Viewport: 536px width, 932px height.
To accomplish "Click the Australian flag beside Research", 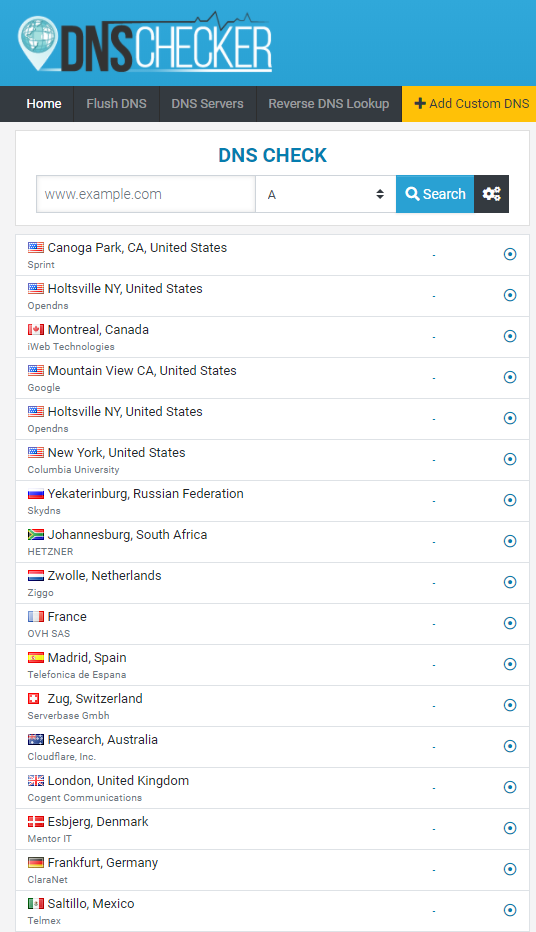I will pyautogui.click(x=36, y=739).
